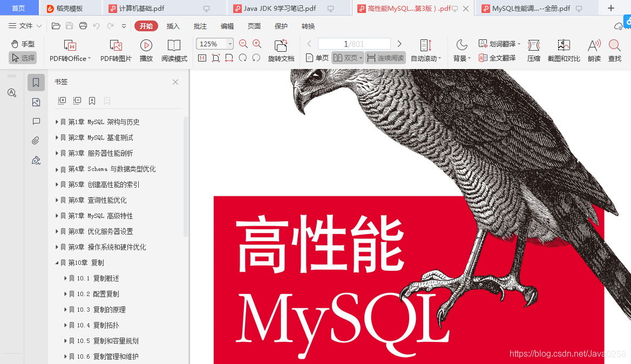Zoom in with the plus magnifier

click(257, 44)
